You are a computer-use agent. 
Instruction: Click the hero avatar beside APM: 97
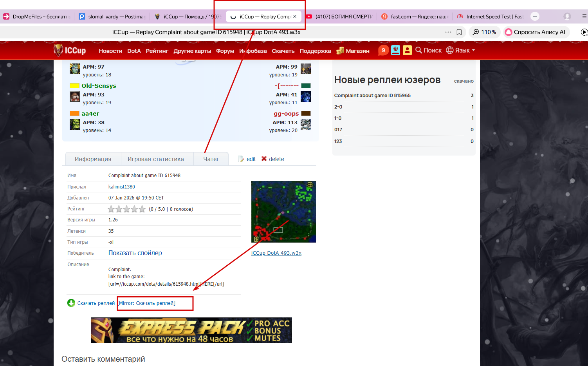coord(75,69)
